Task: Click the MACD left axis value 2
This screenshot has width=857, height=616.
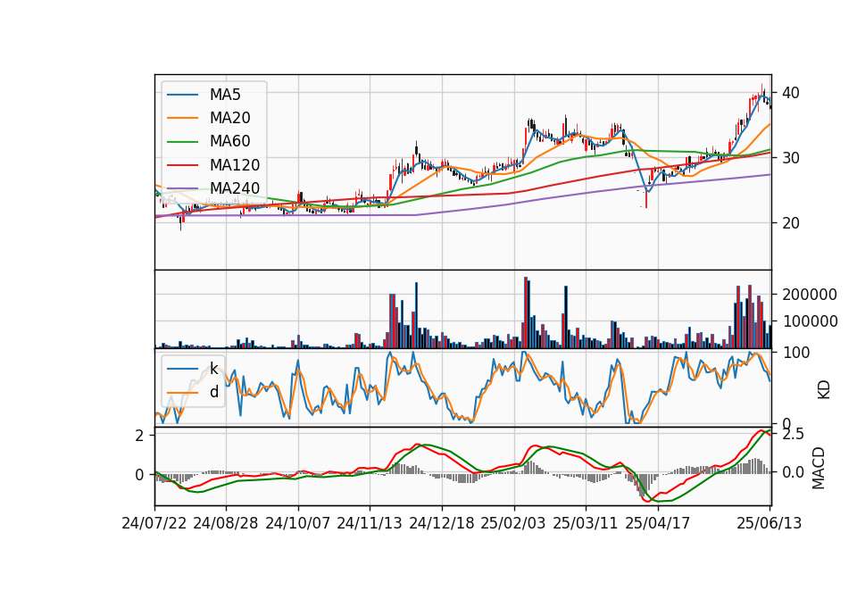Action: [x=139, y=436]
